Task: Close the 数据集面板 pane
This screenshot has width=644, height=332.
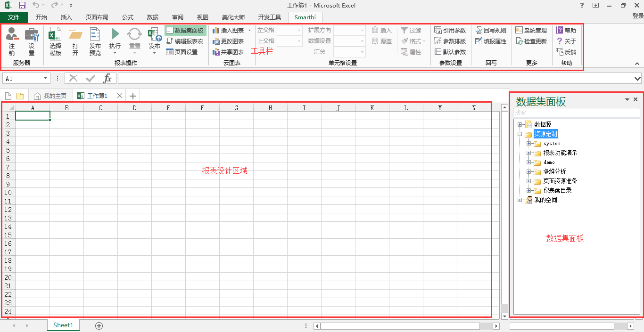Action: (636, 99)
